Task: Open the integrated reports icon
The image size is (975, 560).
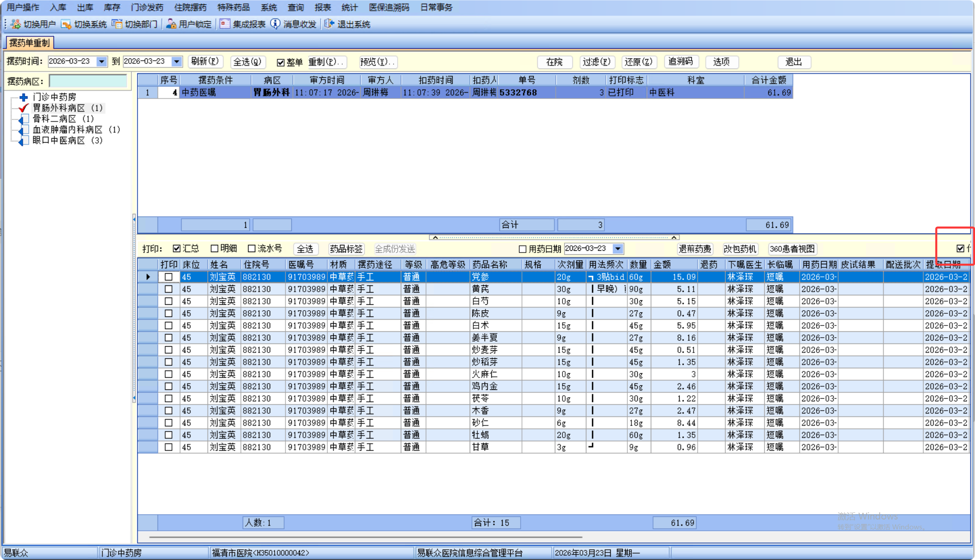Action: 225,24
